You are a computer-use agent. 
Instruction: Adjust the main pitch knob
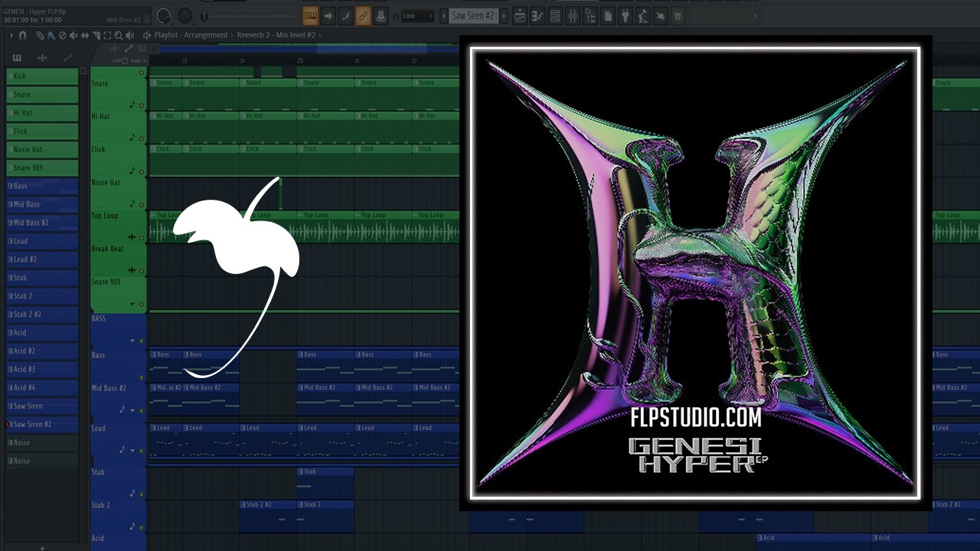point(185,15)
